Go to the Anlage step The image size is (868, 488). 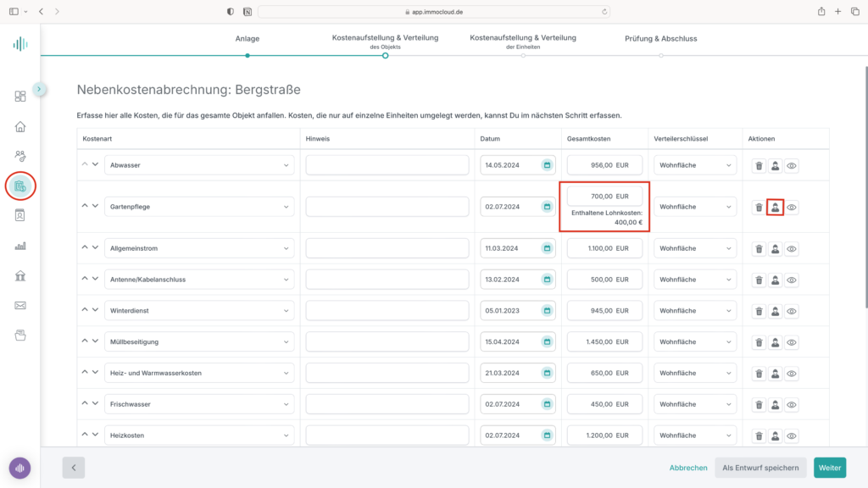click(x=248, y=39)
